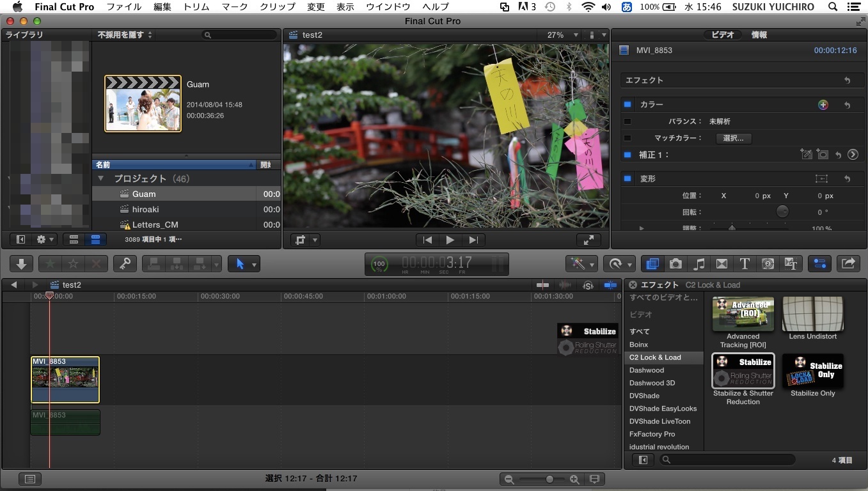Go to previous edit in viewer
The image size is (868, 491).
click(x=428, y=240)
